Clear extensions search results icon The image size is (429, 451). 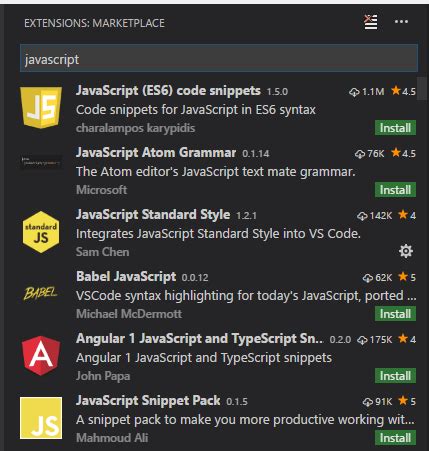coord(371,22)
